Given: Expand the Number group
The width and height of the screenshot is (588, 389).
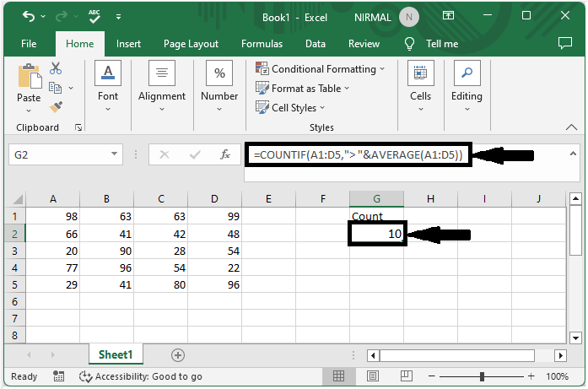Looking at the screenshot, I should pyautogui.click(x=219, y=86).
